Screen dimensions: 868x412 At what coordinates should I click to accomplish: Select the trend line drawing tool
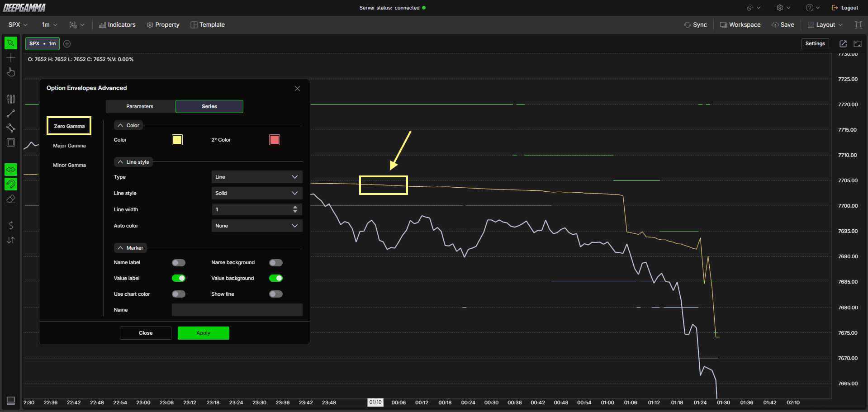pyautogui.click(x=11, y=114)
